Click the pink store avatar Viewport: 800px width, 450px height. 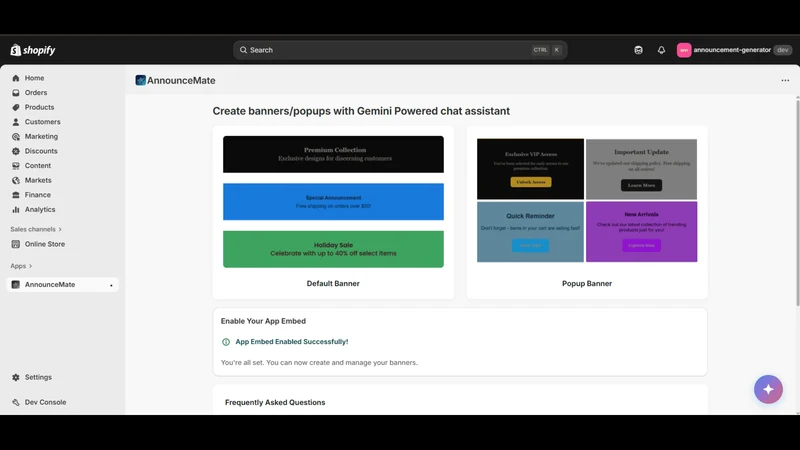click(x=684, y=50)
